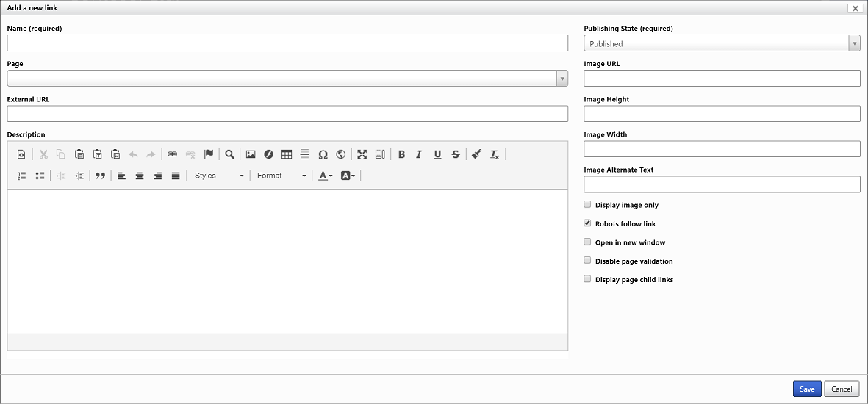Click the Name input field

click(x=287, y=43)
